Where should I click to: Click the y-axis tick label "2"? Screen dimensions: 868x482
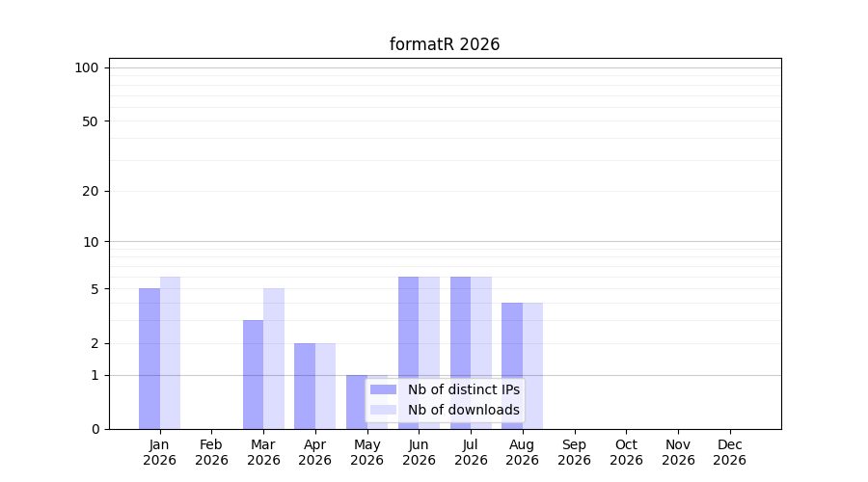pyautogui.click(x=95, y=343)
